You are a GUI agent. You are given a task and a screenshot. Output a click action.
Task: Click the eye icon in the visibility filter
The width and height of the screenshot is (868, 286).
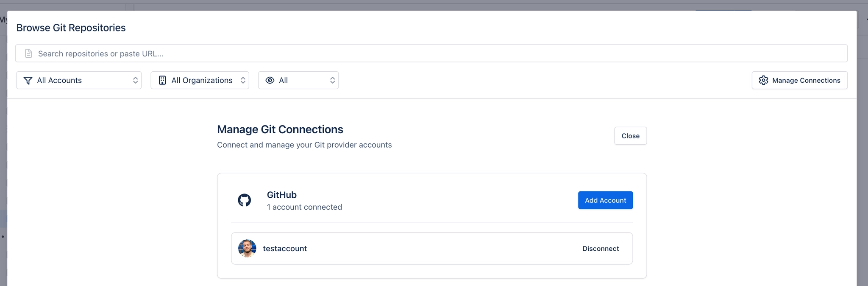(x=270, y=80)
